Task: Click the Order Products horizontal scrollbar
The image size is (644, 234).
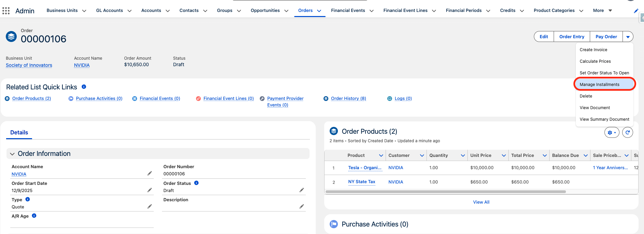Action: [x=446, y=192]
